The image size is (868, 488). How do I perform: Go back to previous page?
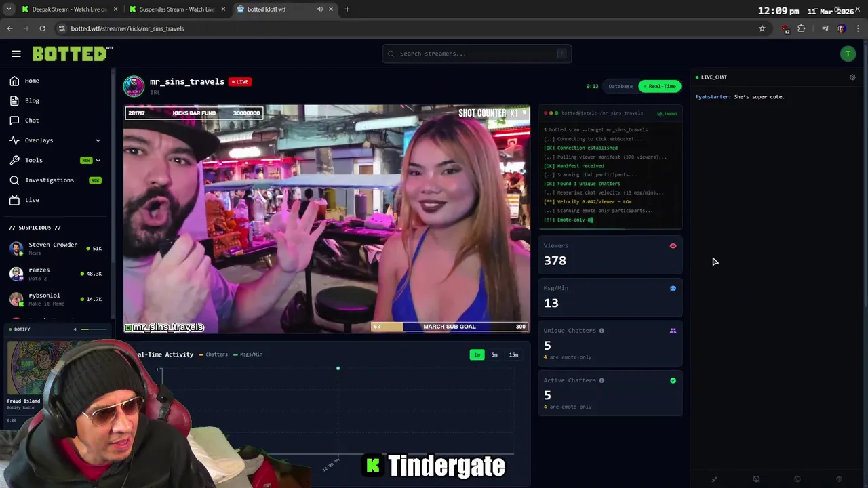click(x=10, y=28)
